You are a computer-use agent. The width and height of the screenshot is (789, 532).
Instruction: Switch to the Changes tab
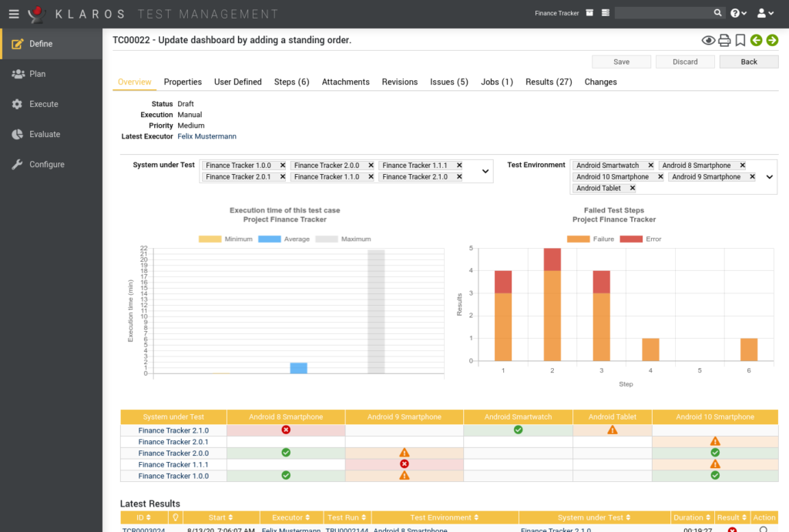coord(600,82)
